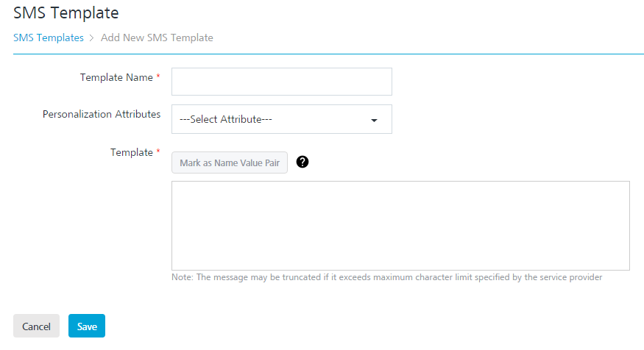Click the Template field label
This screenshot has height=350, width=644.
point(132,152)
